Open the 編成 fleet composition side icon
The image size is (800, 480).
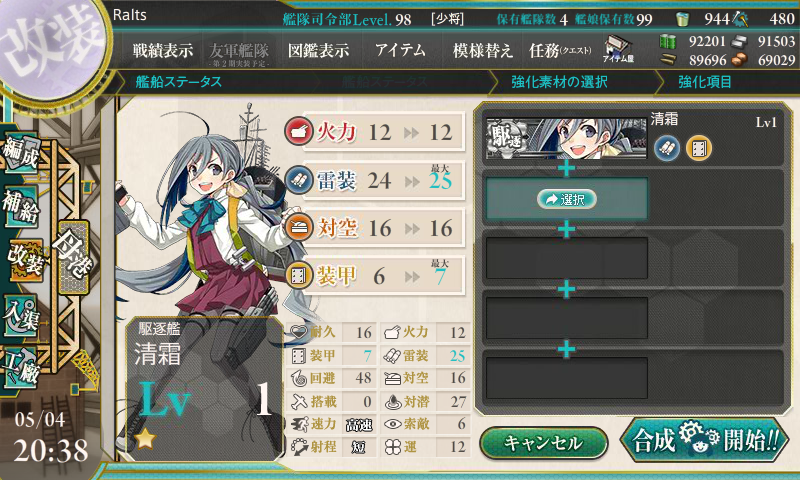click(x=21, y=153)
